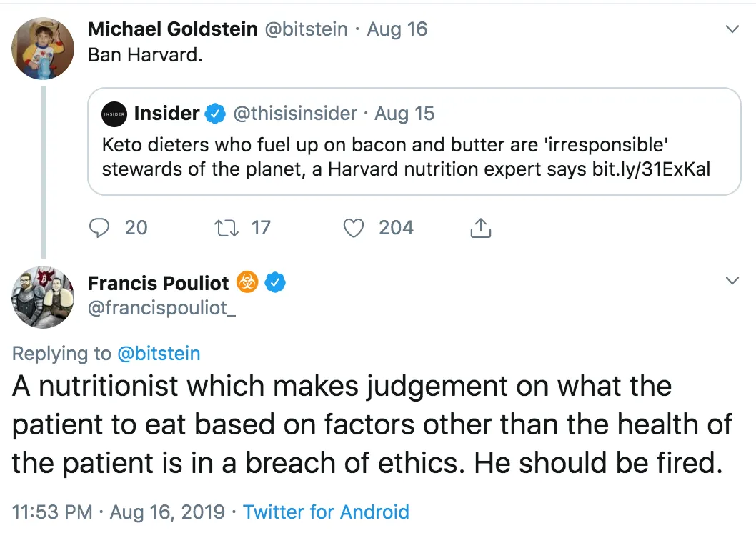Click Francis Pouliot's verified badge
This screenshot has height=543, width=756.
[276, 283]
